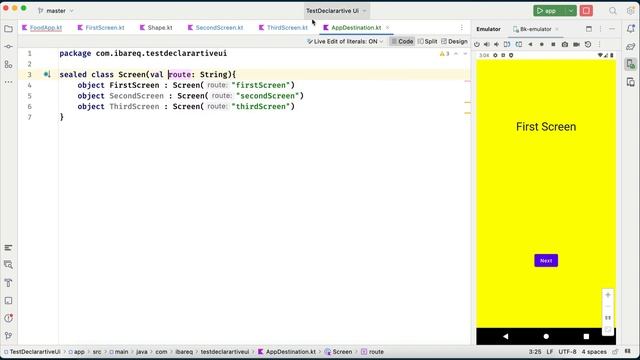The image size is (640, 360).
Task: Click the emulator toolbar Back triangle
Action: click(x=530, y=44)
